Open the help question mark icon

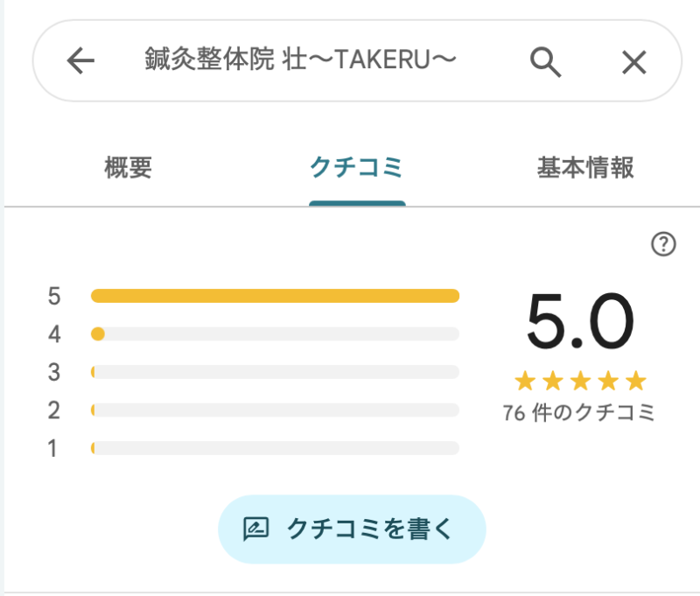[x=664, y=245]
